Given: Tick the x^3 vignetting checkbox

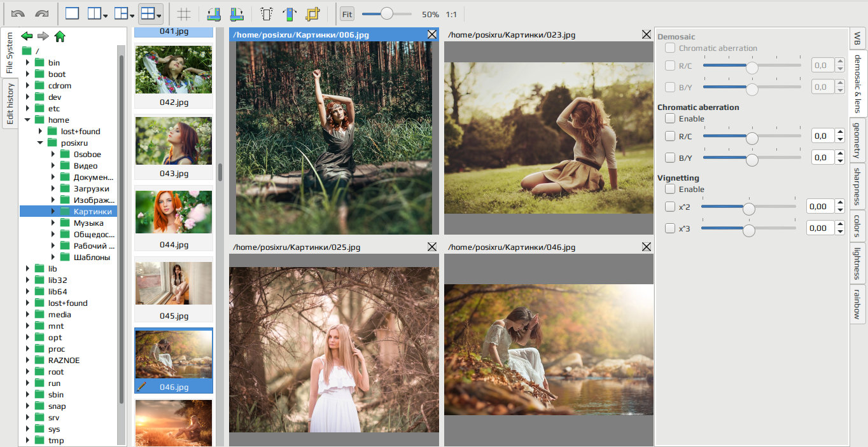Looking at the screenshot, I should [670, 228].
